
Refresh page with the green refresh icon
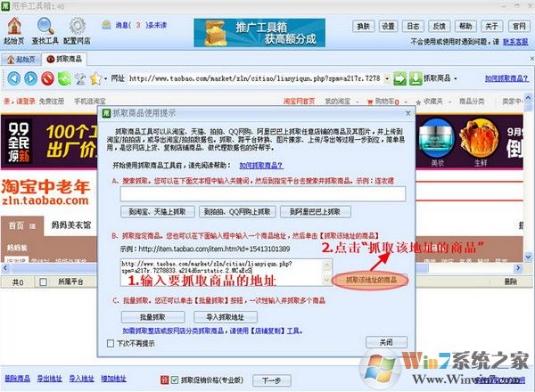(x=64, y=78)
